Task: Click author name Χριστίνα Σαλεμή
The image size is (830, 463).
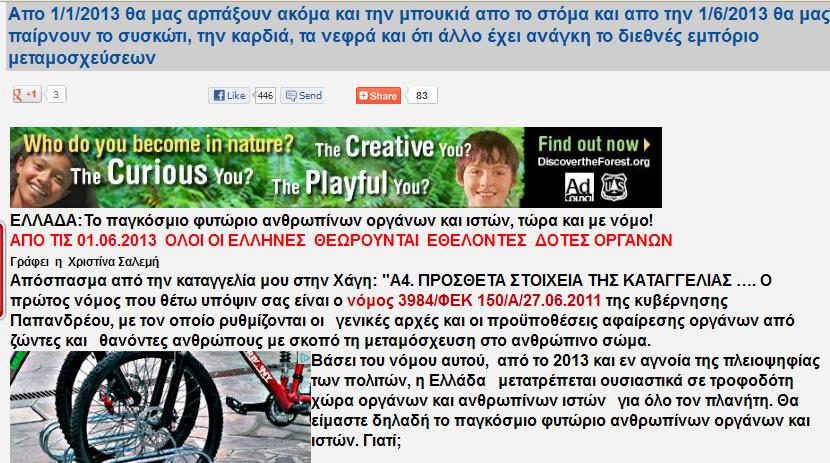Action: click(x=113, y=262)
